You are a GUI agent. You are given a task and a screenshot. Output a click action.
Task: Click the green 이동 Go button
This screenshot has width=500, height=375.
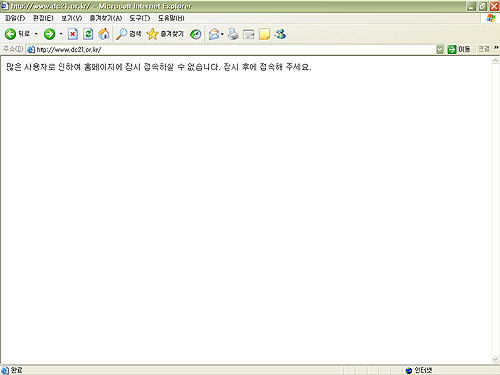pos(459,49)
